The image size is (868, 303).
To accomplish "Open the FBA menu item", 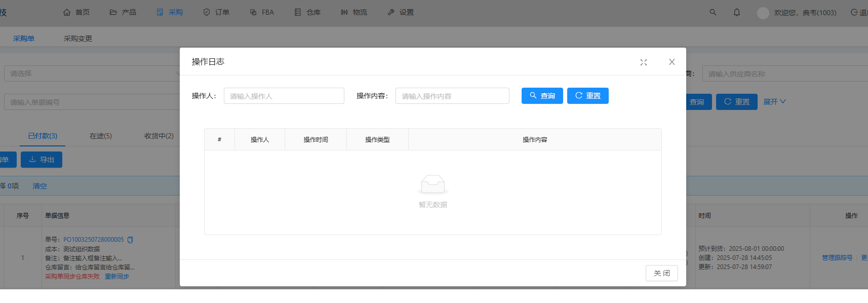I will (x=262, y=12).
